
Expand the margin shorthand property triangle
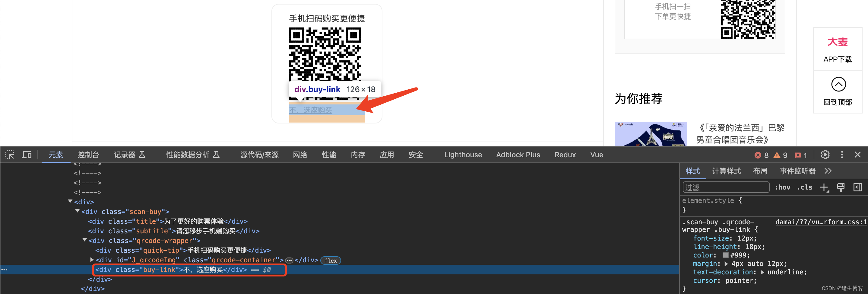click(x=726, y=264)
